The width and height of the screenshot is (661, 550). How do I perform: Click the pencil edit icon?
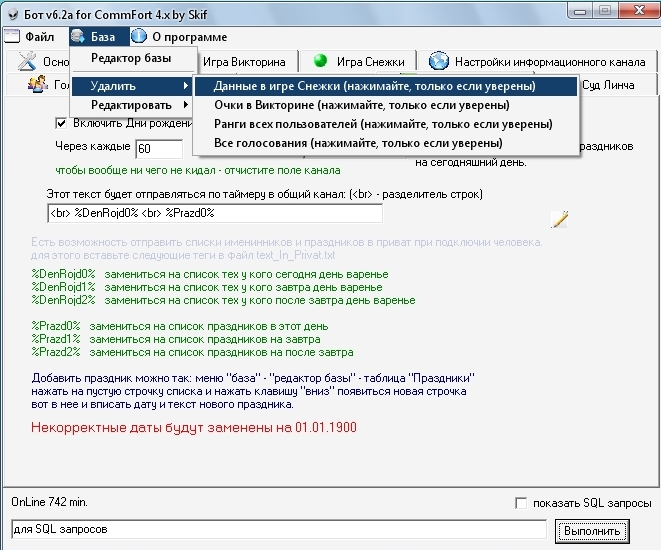[559, 219]
